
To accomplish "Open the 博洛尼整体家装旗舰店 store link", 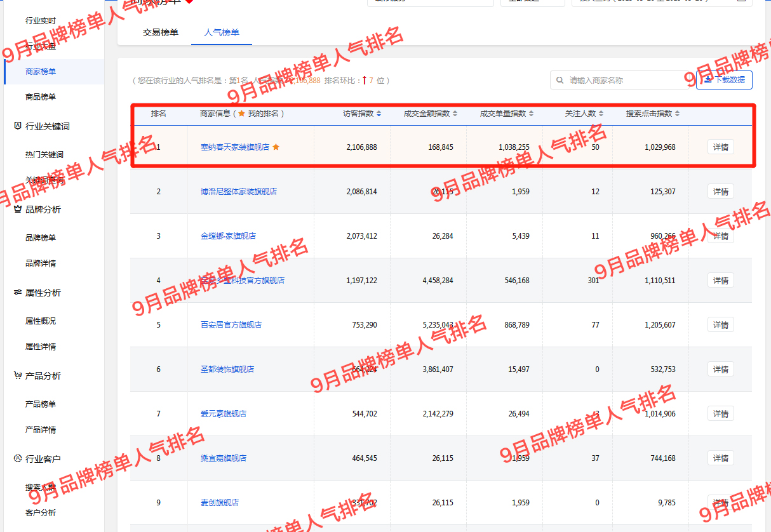I will coord(239,192).
